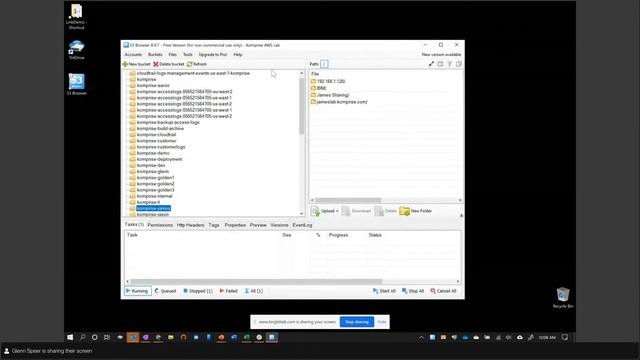Screen dimensions: 640x360
Task: Refresh the bucket list
Action: (197, 64)
